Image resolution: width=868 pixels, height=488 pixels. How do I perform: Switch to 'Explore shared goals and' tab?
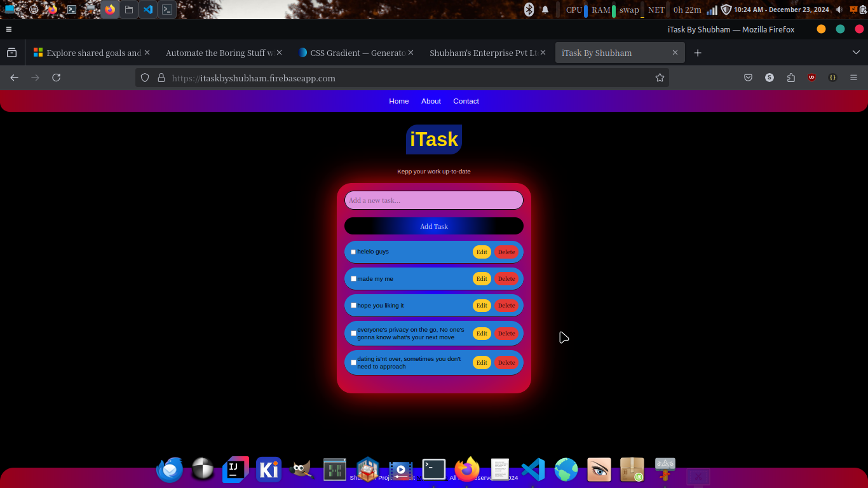tap(92, 53)
